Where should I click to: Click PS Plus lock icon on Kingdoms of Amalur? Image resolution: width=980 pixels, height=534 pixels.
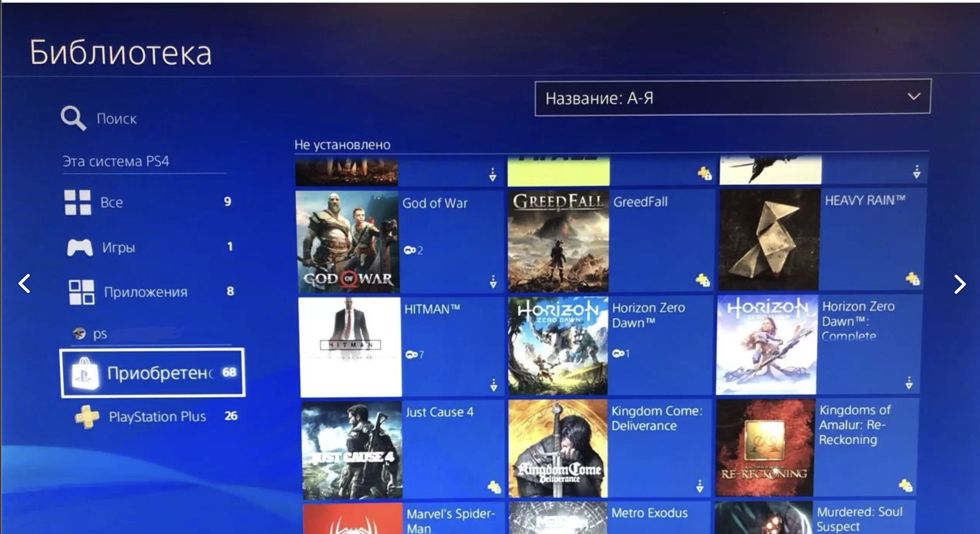click(905, 485)
